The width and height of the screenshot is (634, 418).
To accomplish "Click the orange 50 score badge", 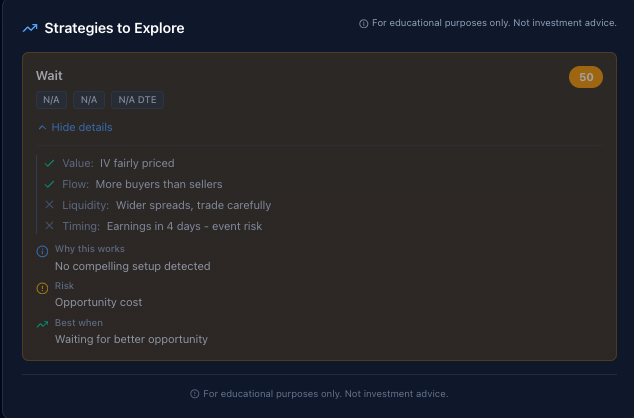I will (x=586, y=77).
